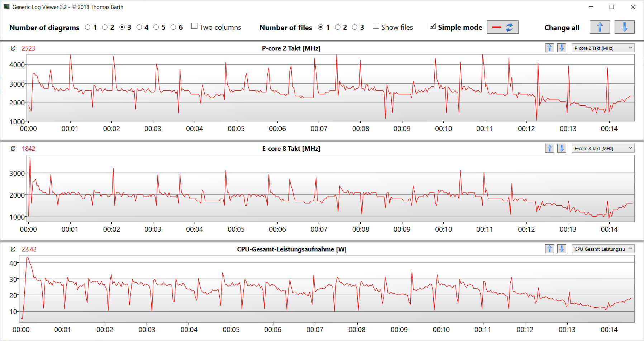
Task: Click down arrow for CPU-Gesamt-Leistungsaufnahme diagram
Action: point(562,249)
